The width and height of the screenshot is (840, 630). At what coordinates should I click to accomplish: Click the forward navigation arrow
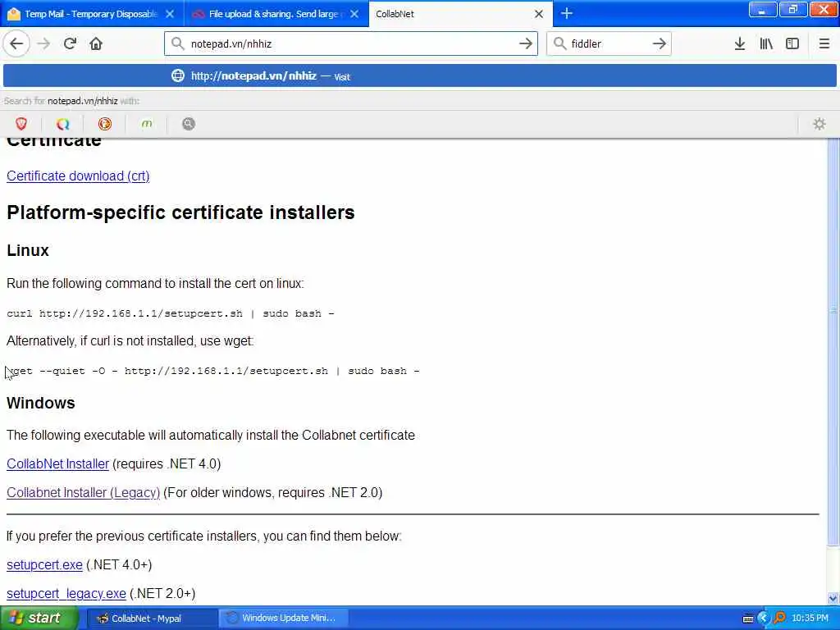[43, 44]
